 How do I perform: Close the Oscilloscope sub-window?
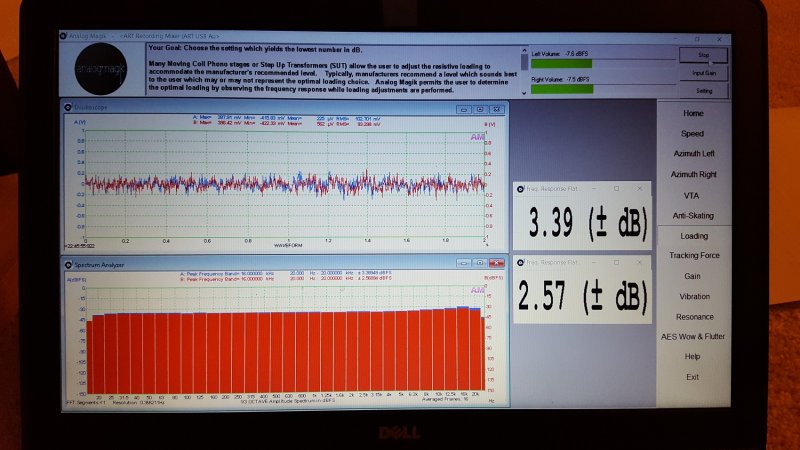coord(497,109)
